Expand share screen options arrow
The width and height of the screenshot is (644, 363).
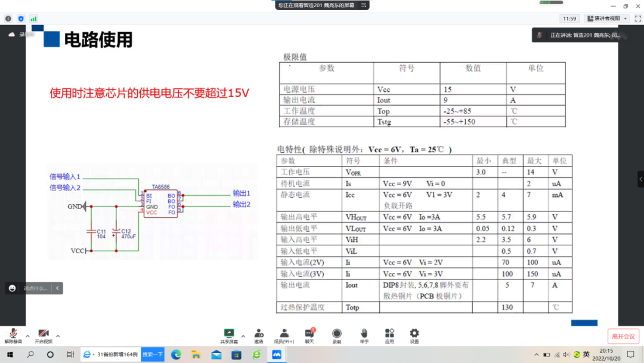243,336
